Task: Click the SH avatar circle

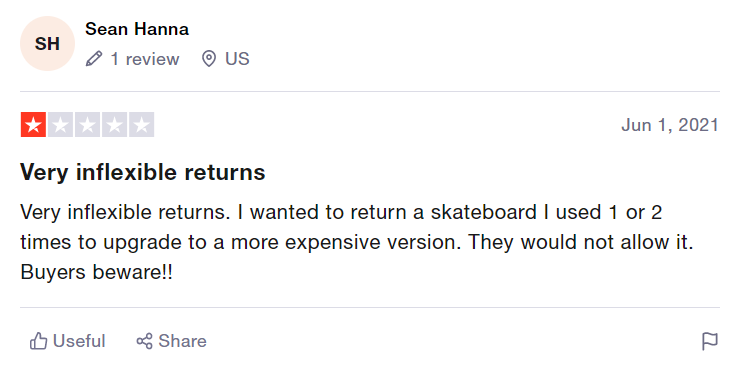Action: pyautogui.click(x=47, y=43)
